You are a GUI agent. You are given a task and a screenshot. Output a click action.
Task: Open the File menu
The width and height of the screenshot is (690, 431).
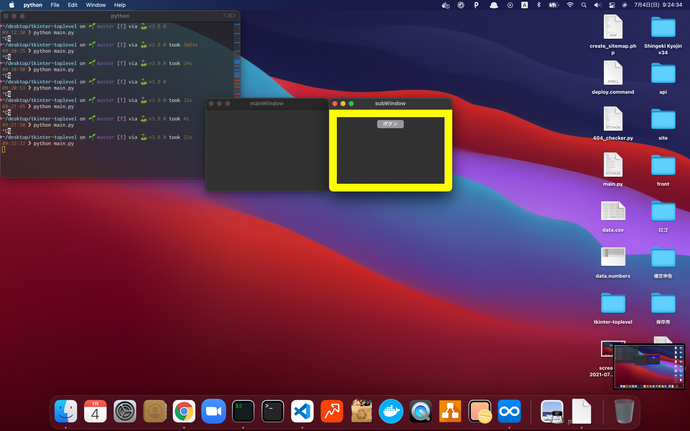[55, 5]
